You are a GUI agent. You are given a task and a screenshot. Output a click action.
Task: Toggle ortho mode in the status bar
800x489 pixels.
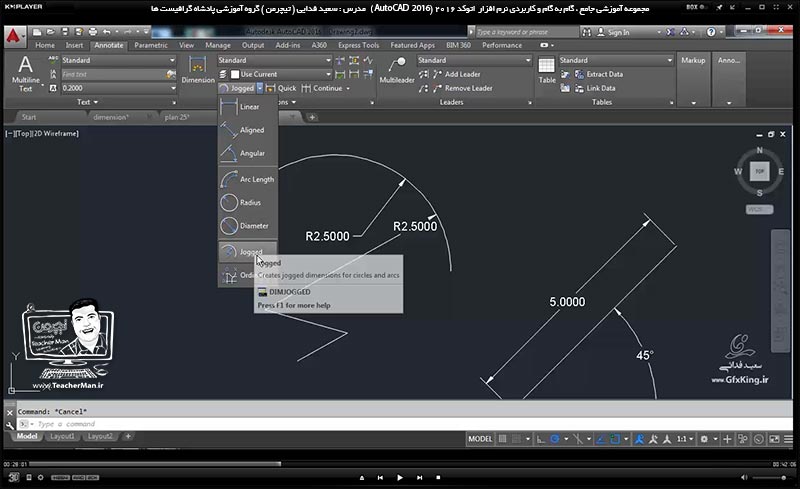(x=541, y=439)
